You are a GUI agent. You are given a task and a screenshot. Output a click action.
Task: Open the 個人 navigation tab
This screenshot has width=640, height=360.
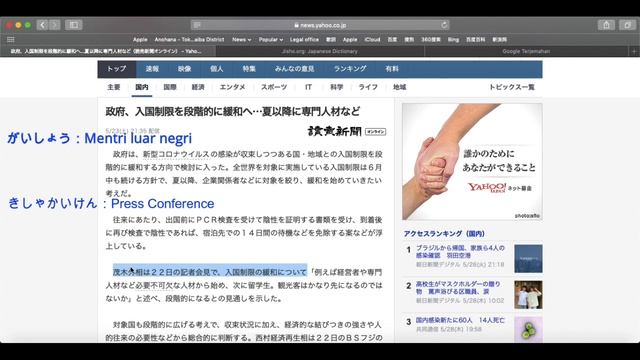(217, 69)
